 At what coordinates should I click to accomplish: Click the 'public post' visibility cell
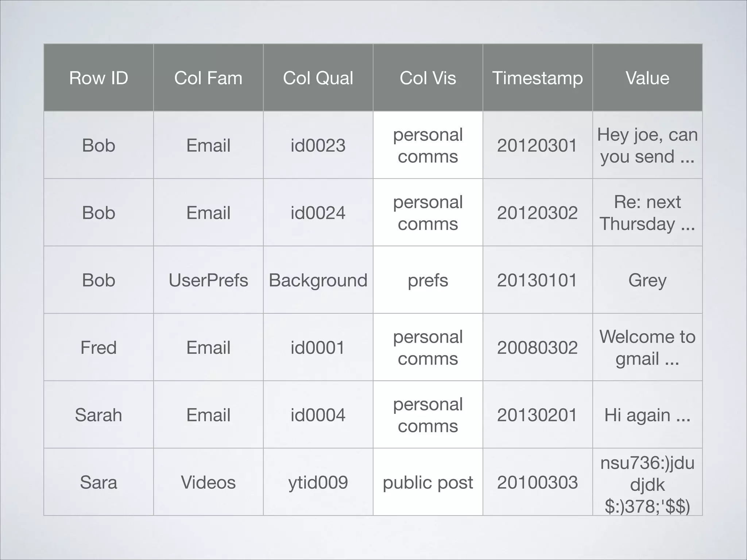tap(428, 482)
